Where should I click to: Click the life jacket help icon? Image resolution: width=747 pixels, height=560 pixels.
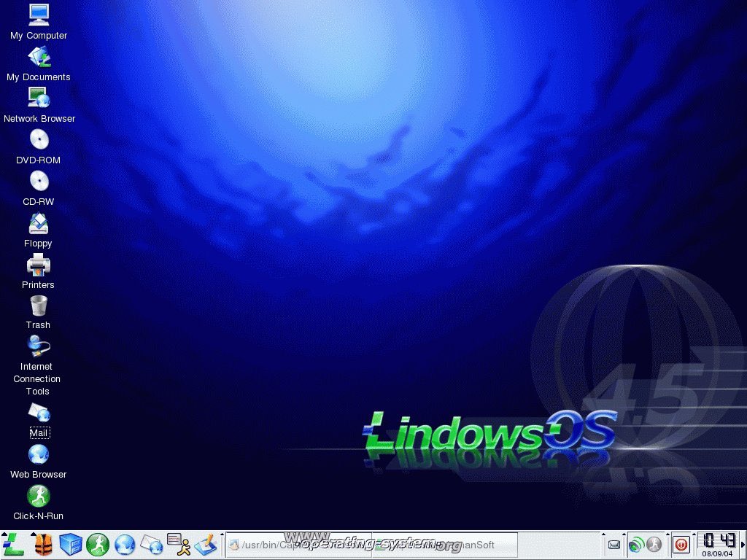(x=43, y=545)
